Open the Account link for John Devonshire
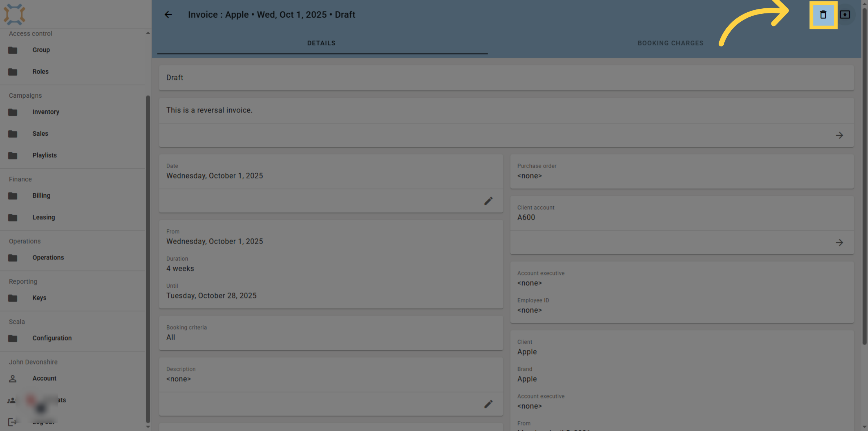The image size is (868, 431). tap(44, 378)
